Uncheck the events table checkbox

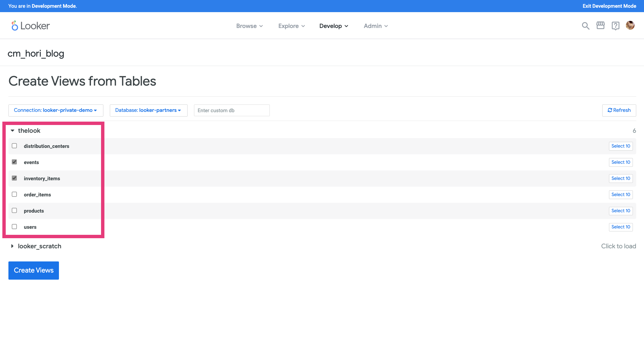pos(14,162)
